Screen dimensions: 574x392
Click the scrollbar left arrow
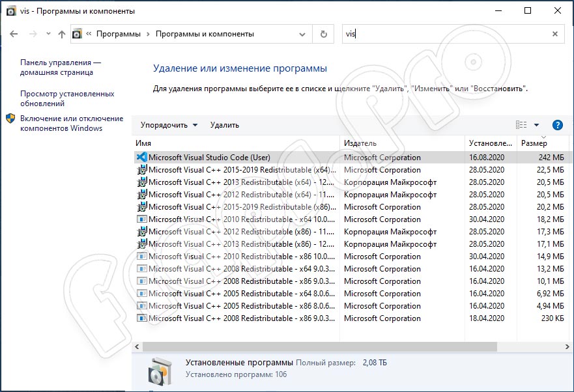tap(137, 346)
